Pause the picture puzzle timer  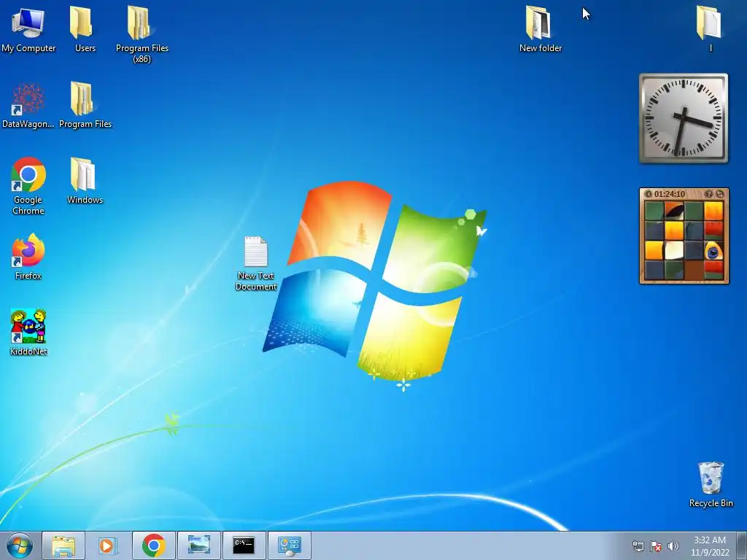click(x=649, y=194)
